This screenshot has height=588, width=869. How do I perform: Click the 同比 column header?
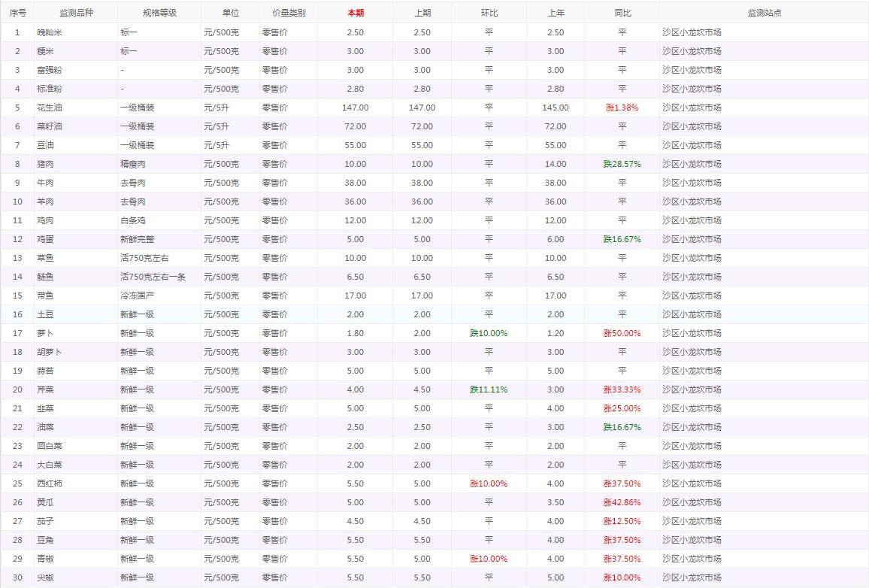(622, 13)
